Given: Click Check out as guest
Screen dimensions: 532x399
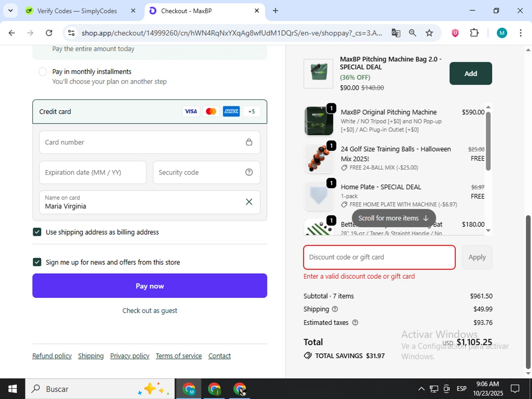Looking at the screenshot, I should 150,311.
